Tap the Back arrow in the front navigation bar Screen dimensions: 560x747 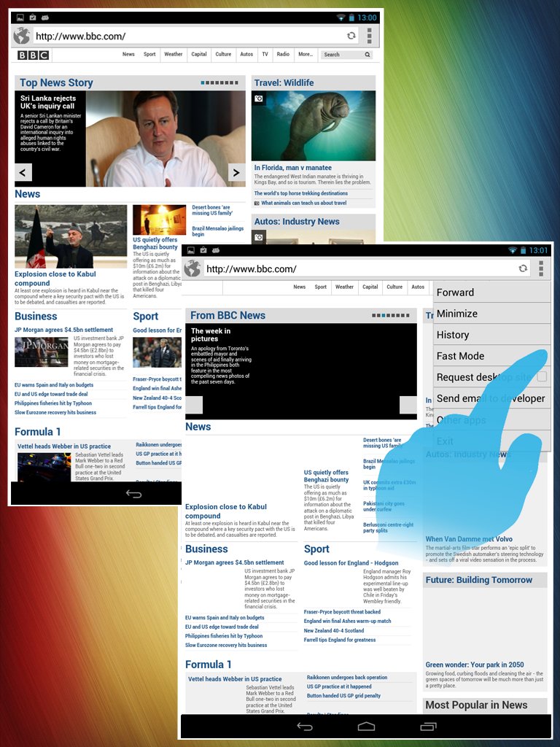pos(305,727)
